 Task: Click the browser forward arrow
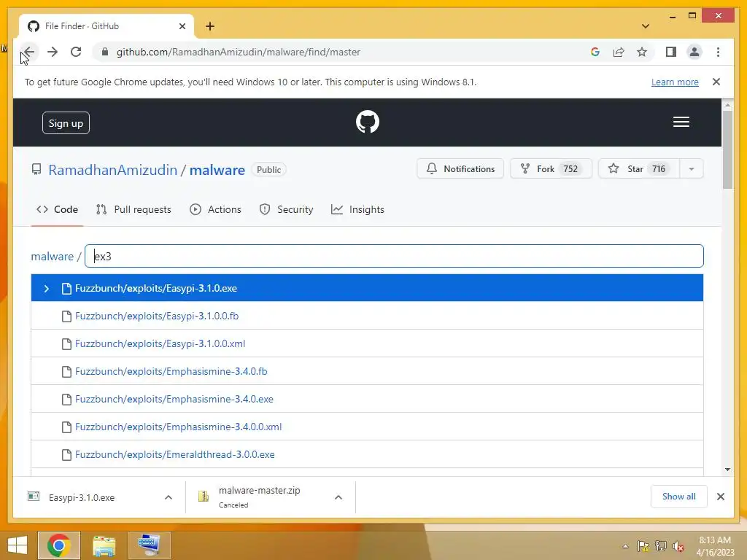click(x=53, y=52)
